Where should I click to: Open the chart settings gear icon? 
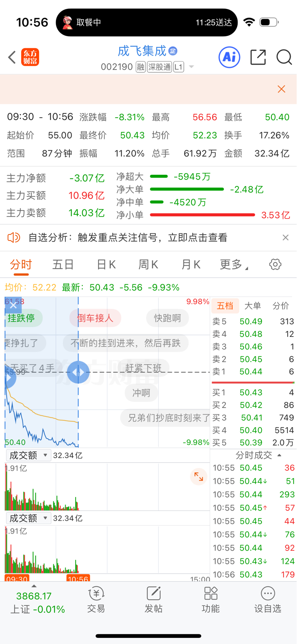275,265
